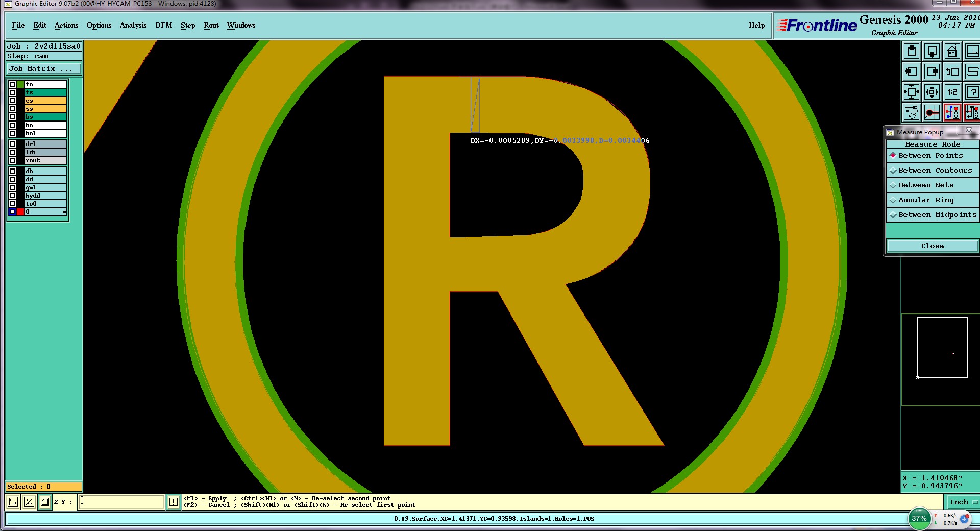The width and height of the screenshot is (980, 531).
Task: Open the DFM menu
Action: click(x=164, y=25)
